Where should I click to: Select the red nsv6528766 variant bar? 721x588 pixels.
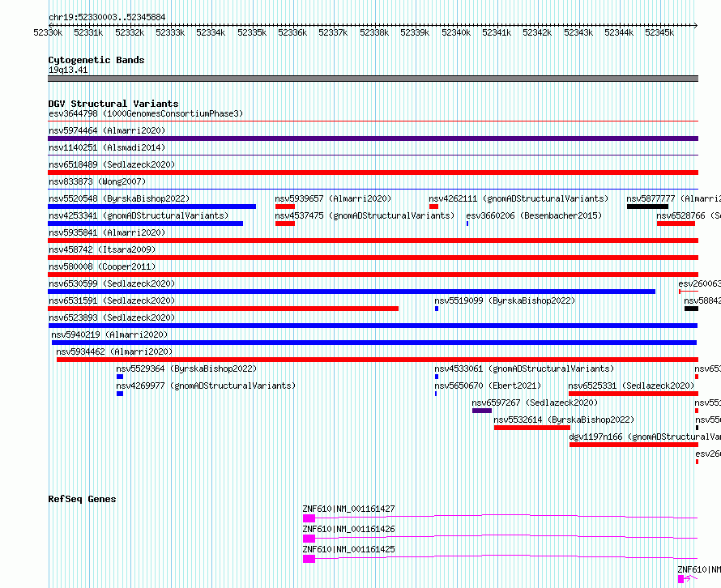[676, 224]
